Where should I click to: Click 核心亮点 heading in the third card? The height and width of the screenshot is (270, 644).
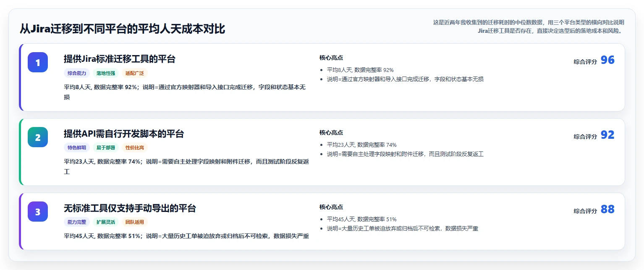click(331, 207)
